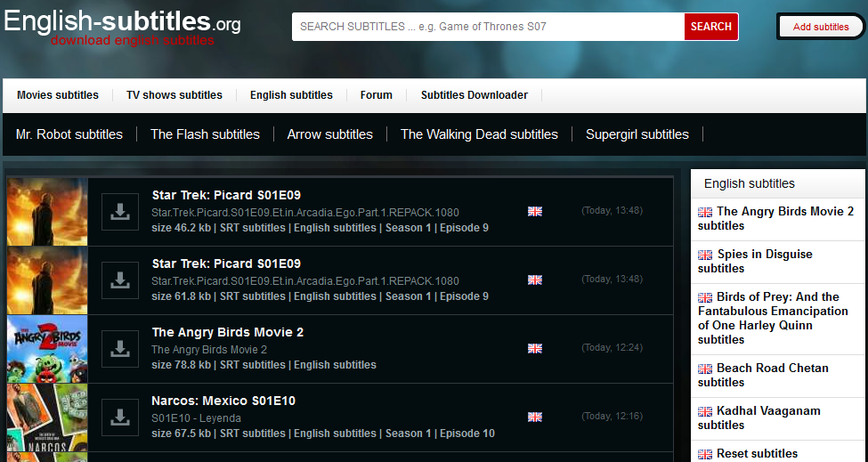Click sidebar Birds of Prey subtitles link
This screenshot has height=462, width=868.
773,318
